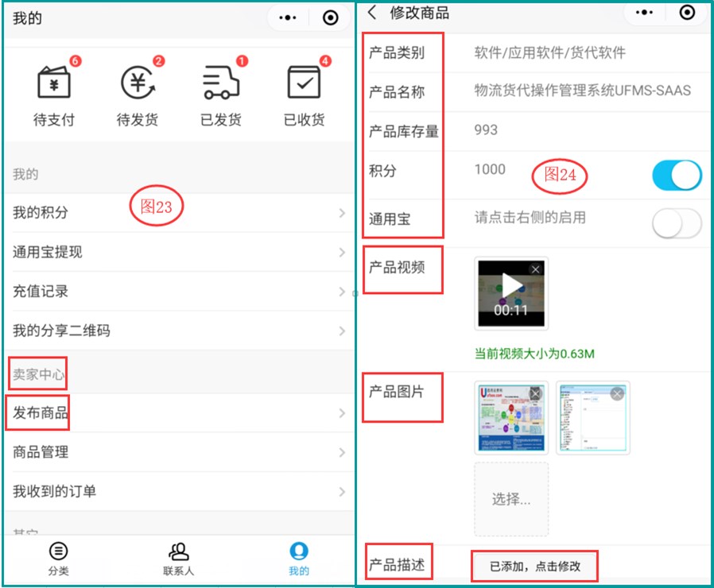This screenshot has width=714, height=588.
Task: Open the 待发货 pending shipment icon
Action: [x=137, y=87]
